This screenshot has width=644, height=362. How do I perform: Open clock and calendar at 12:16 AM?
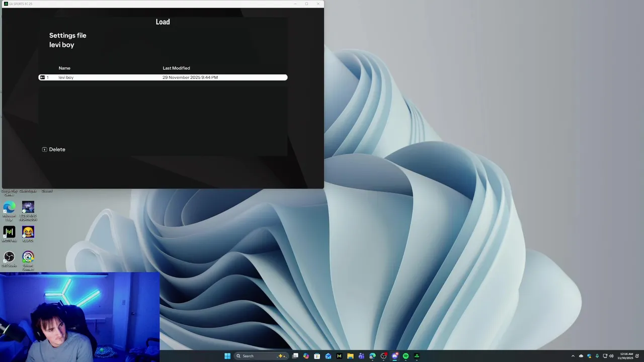(626, 356)
